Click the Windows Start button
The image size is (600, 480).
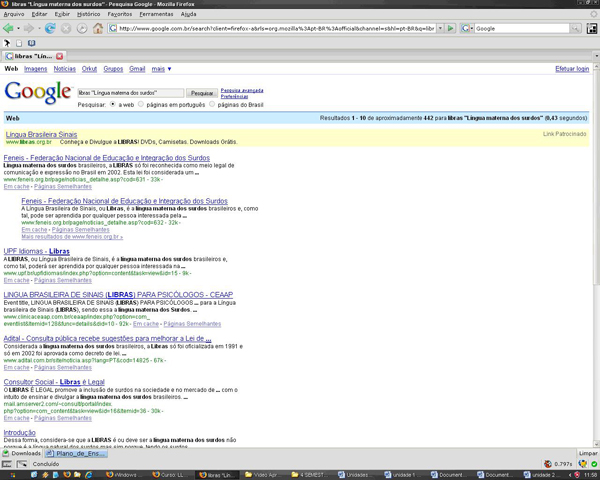pyautogui.click(x=13, y=475)
